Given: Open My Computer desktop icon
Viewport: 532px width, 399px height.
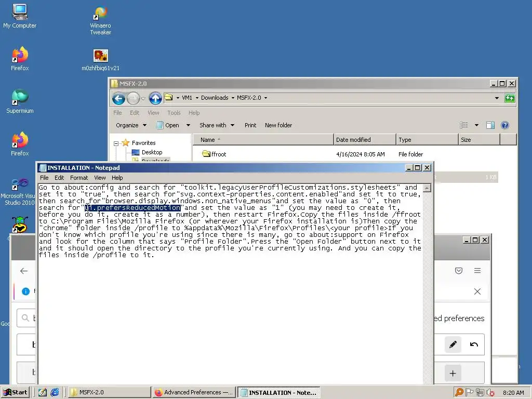Looking at the screenshot, I should click(20, 16).
